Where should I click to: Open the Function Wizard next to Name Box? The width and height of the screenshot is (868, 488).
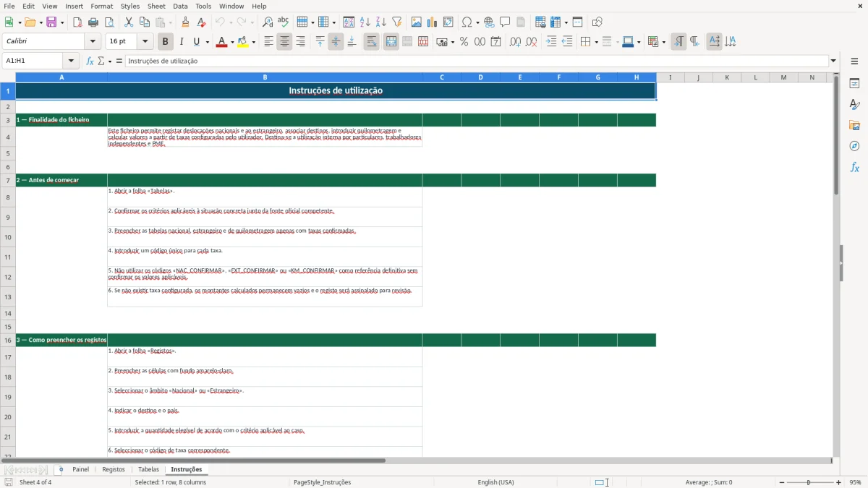[90, 61]
